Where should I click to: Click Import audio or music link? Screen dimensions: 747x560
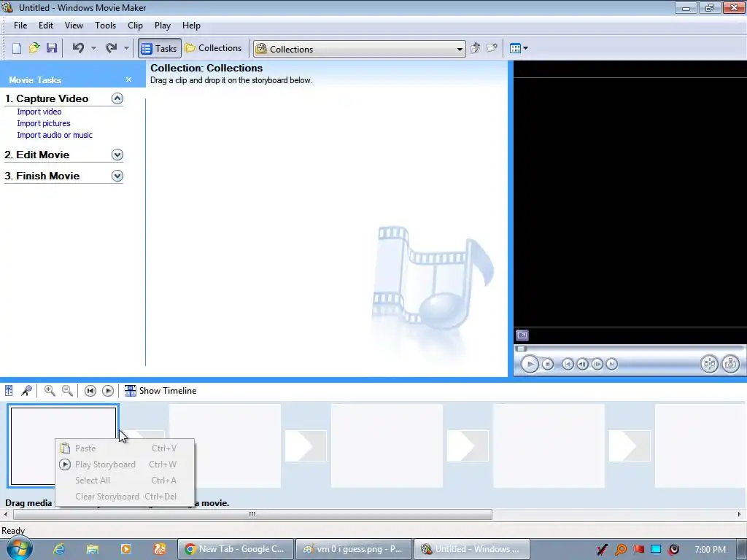click(x=55, y=135)
